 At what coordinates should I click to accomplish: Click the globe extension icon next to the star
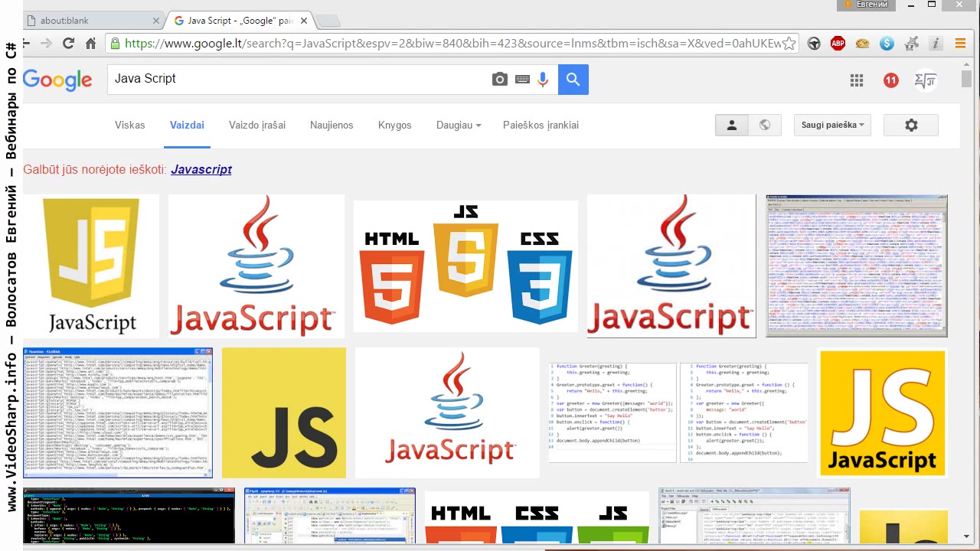(814, 44)
